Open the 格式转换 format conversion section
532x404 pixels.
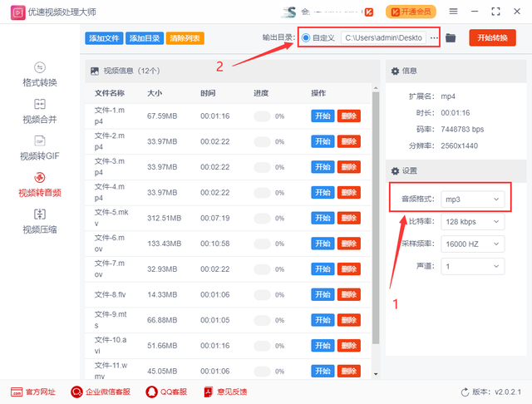40,75
